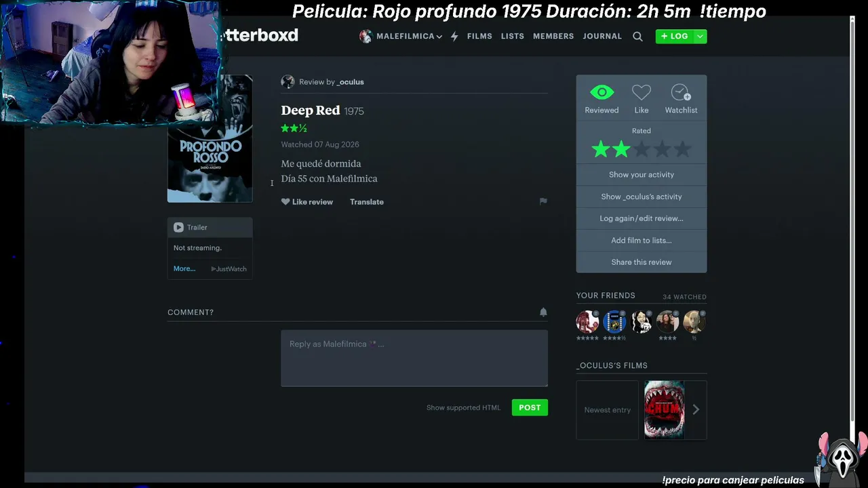Open the Deep Red film title

click(x=311, y=110)
